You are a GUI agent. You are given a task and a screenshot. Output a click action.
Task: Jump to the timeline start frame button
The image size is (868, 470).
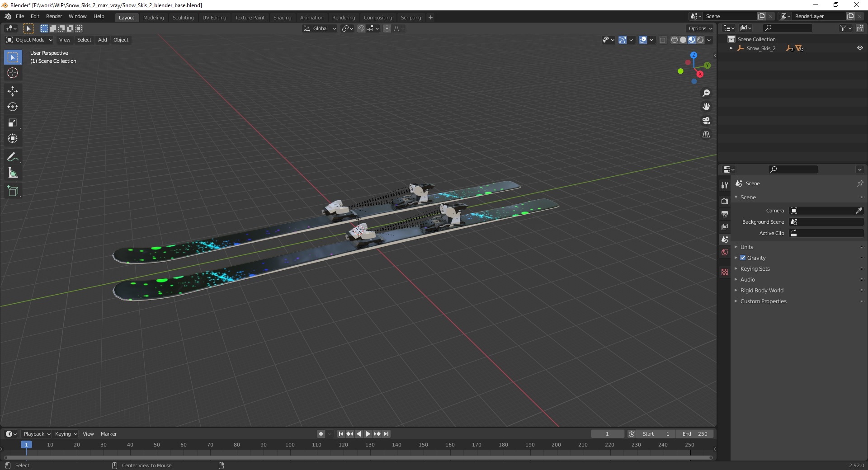(x=341, y=434)
